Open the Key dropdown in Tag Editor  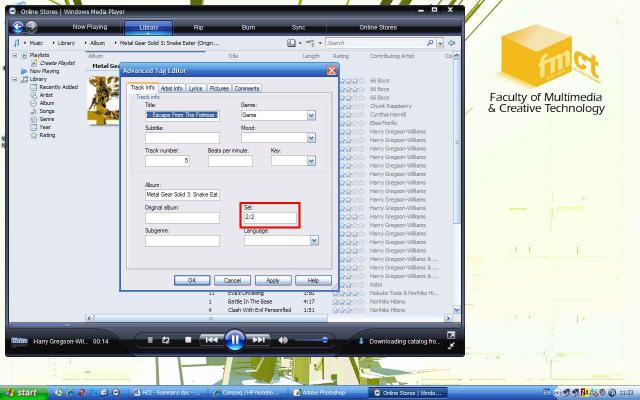[x=311, y=161]
